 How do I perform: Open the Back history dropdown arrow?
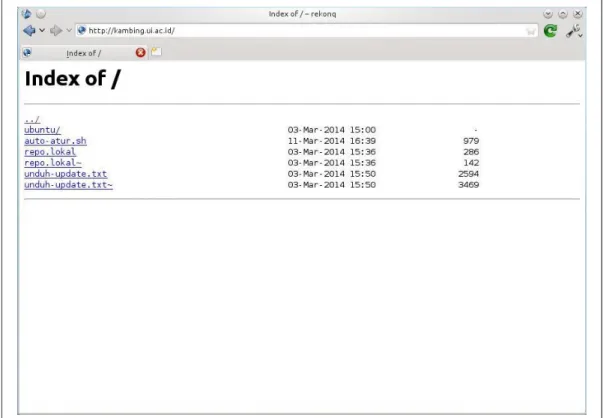[x=42, y=30]
